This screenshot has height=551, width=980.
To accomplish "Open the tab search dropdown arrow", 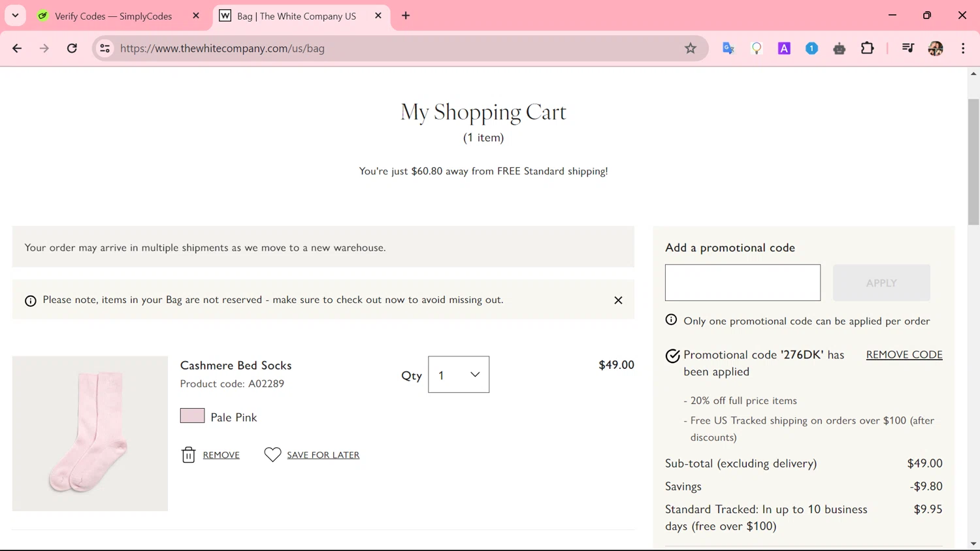I will [x=15, y=16].
